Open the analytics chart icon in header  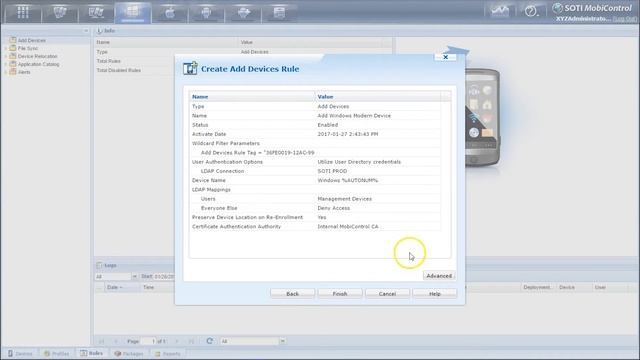pos(500,11)
